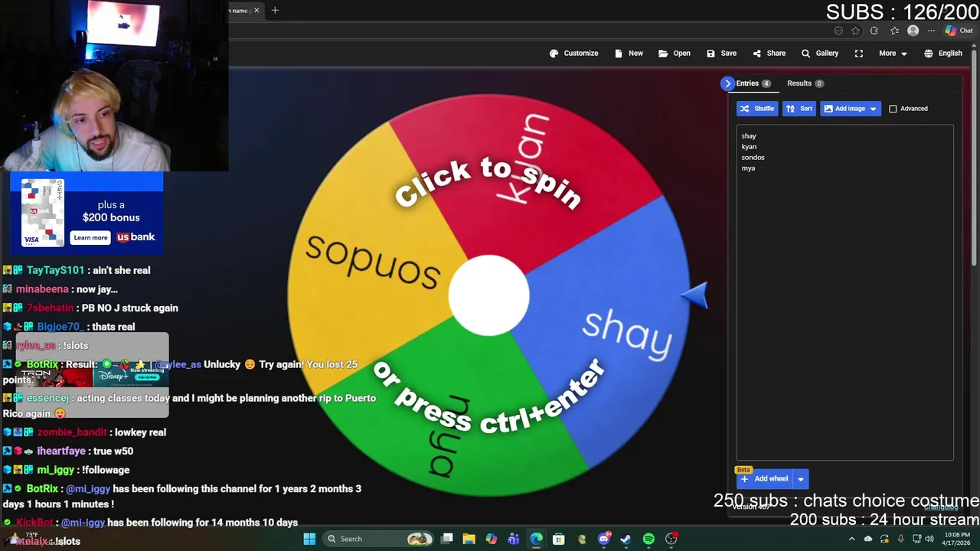Click the taskbar Search box

[x=377, y=539]
